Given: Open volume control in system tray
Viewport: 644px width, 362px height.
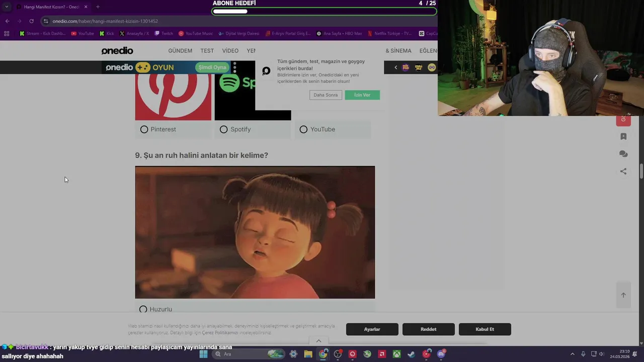Looking at the screenshot, I should pyautogui.click(x=602, y=354).
